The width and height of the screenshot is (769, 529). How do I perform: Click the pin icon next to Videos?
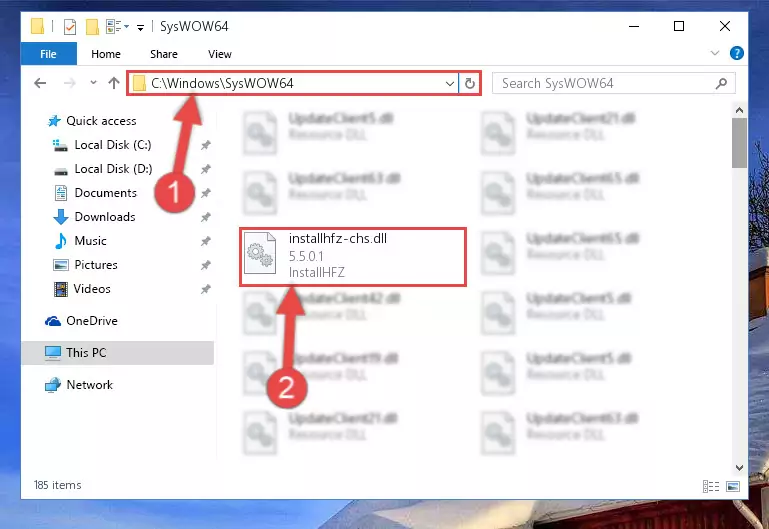pos(205,289)
